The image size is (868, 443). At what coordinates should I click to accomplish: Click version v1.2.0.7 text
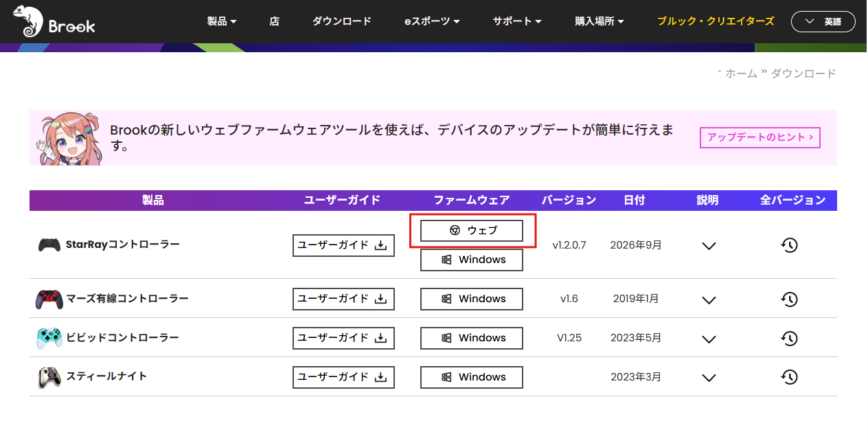click(x=569, y=245)
